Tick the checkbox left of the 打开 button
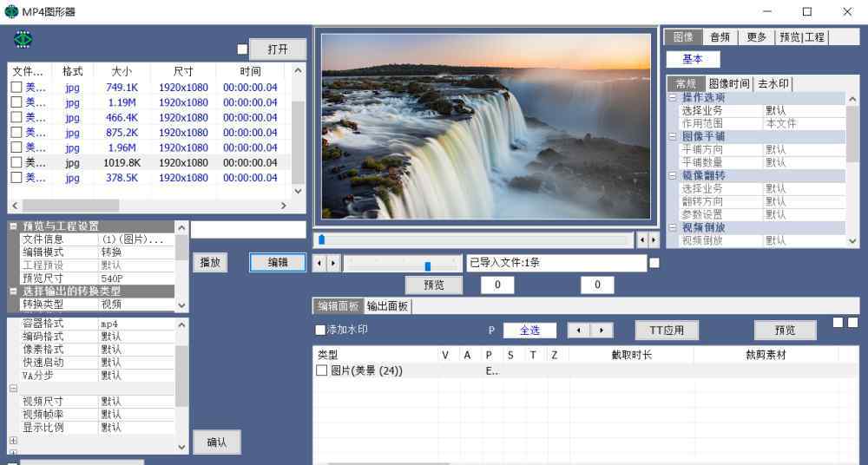 [x=242, y=49]
